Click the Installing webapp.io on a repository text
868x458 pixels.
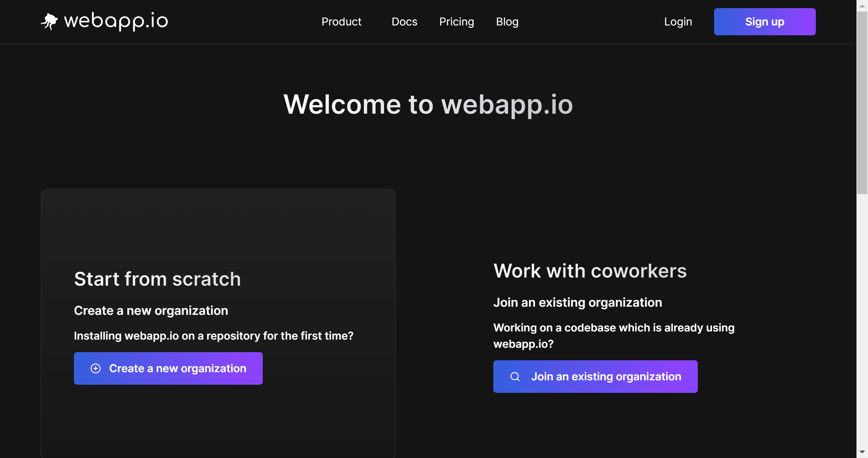pyautogui.click(x=214, y=336)
